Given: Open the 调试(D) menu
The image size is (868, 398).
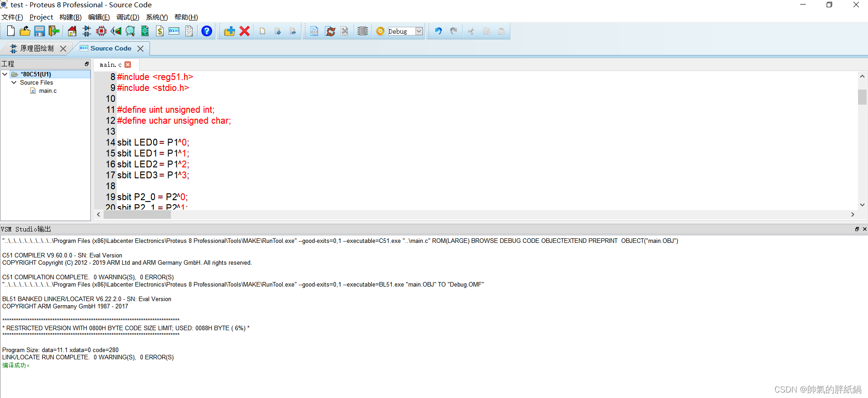Looking at the screenshot, I should tap(128, 17).
